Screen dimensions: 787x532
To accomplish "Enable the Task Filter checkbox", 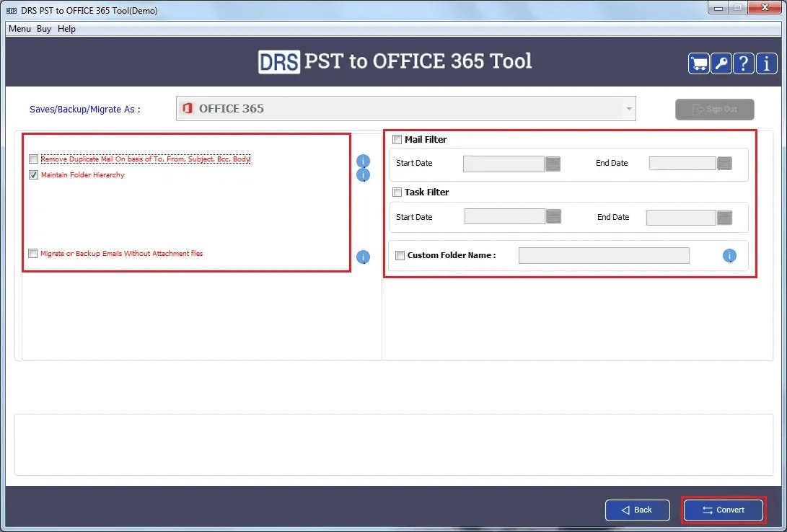I will tap(397, 192).
